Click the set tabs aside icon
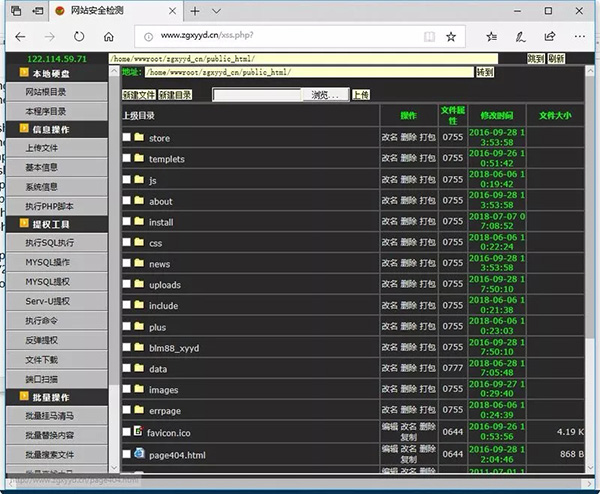 38,11
